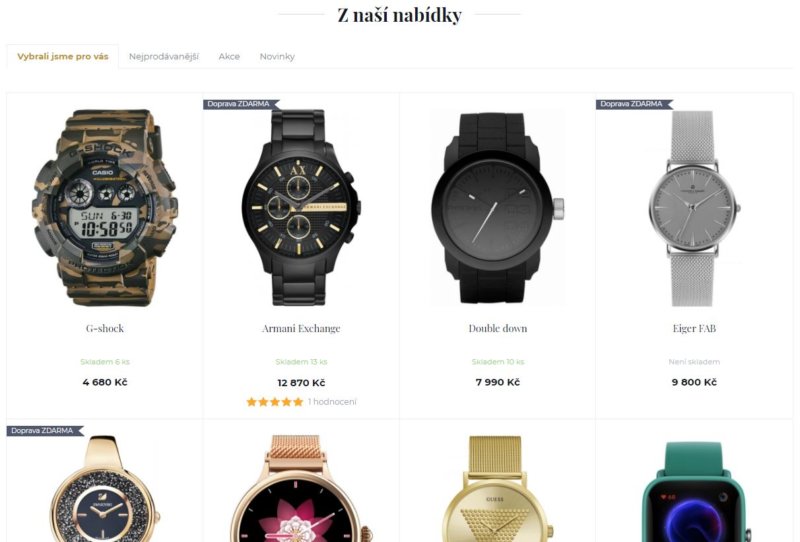This screenshot has height=542, width=800.
Task: Open the black Armani Exchange watch image
Action: [x=301, y=208]
